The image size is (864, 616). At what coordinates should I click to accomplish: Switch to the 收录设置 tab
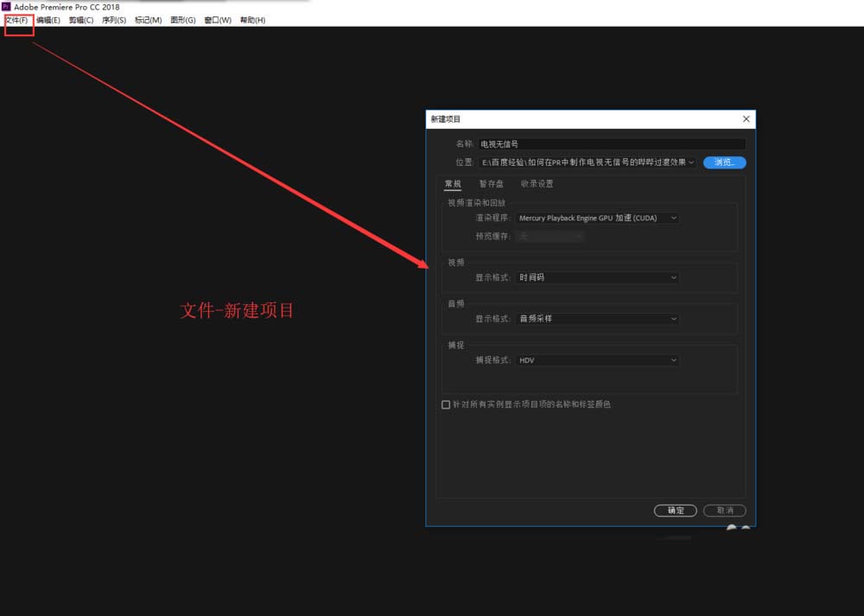point(537,184)
